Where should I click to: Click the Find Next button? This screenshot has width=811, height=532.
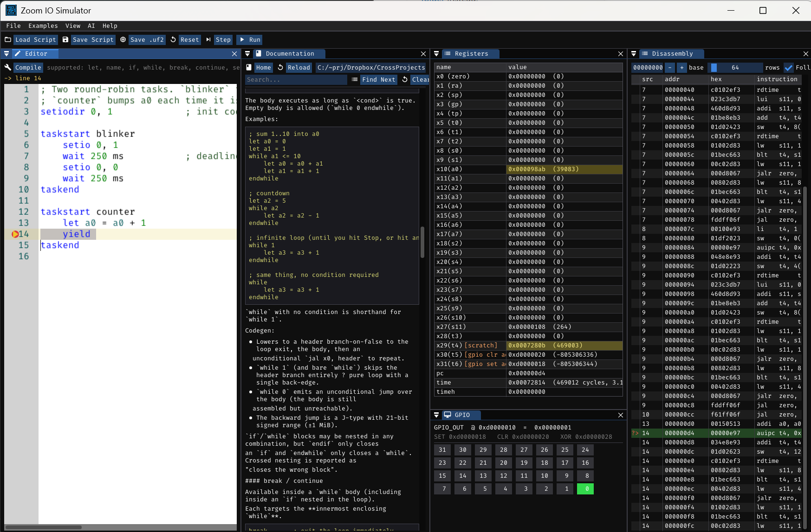coord(379,80)
